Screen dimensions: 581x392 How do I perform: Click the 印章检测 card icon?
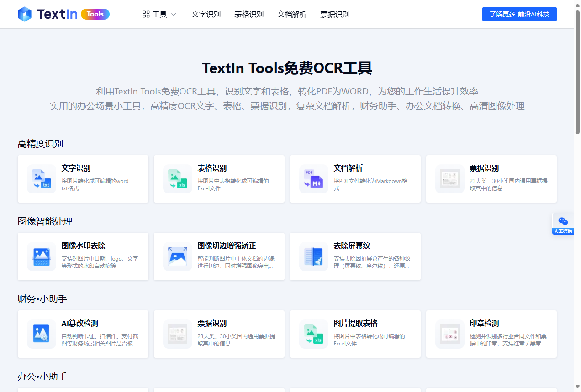tap(449, 334)
